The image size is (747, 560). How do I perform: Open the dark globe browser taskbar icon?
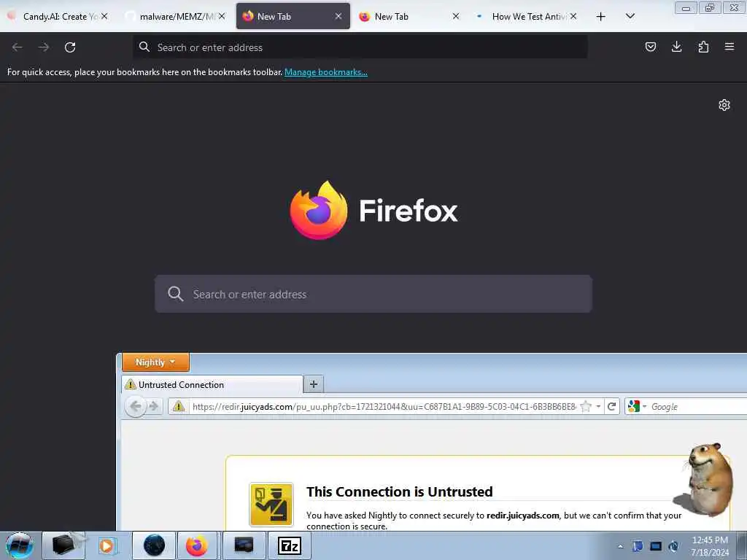154,545
